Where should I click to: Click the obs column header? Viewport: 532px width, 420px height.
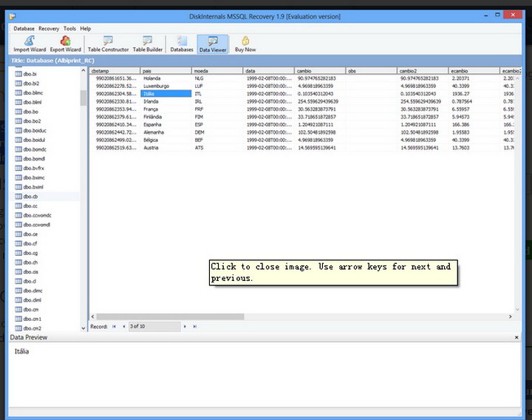coord(371,71)
